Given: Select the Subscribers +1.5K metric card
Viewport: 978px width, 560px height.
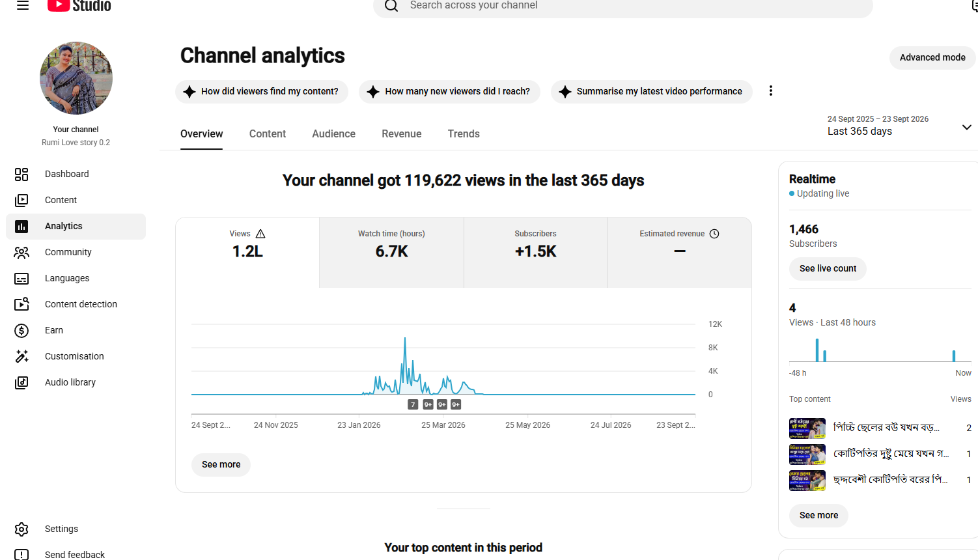Looking at the screenshot, I should [536, 252].
